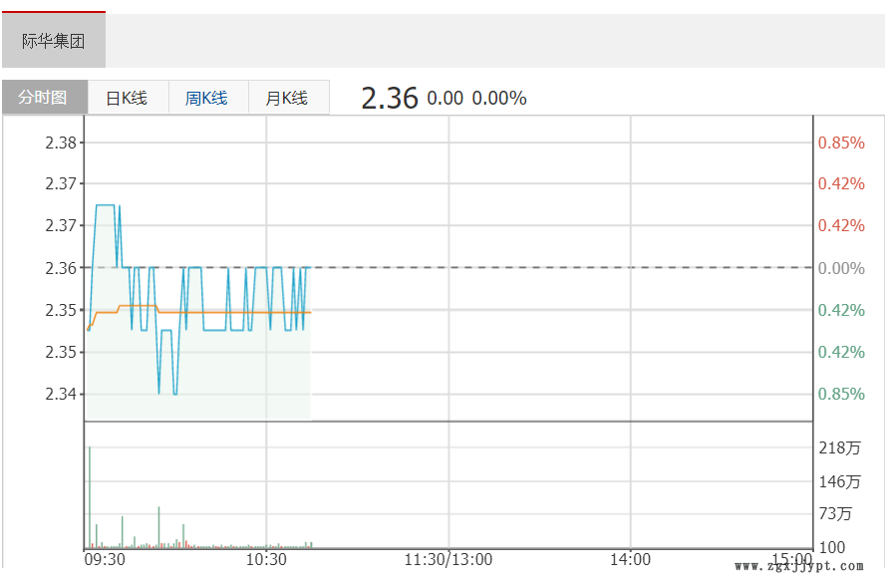Select the 际华集团 stock tab

tap(54, 40)
